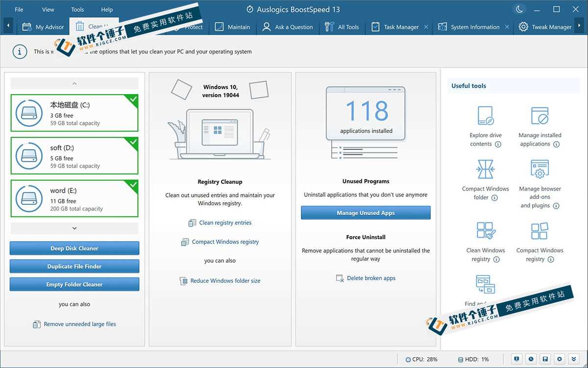The width and height of the screenshot is (588, 368).
Task: Click the 118 applications installed graphic
Action: pos(366,122)
